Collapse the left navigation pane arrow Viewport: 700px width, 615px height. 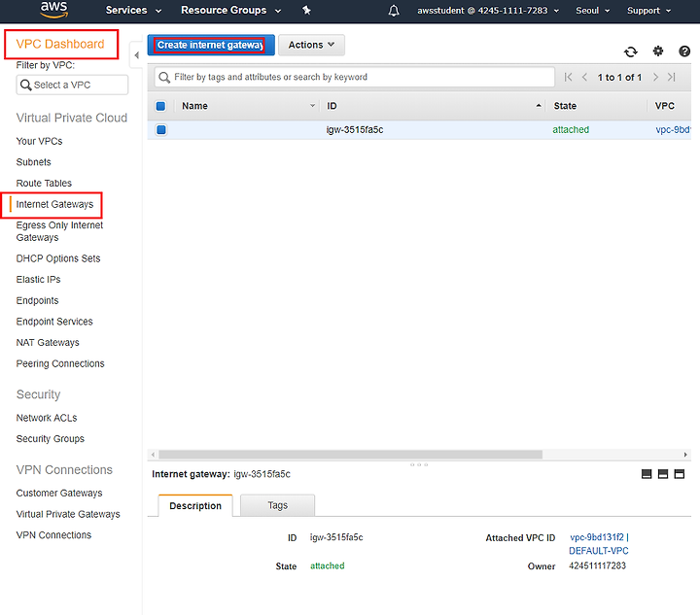pyautogui.click(x=137, y=55)
